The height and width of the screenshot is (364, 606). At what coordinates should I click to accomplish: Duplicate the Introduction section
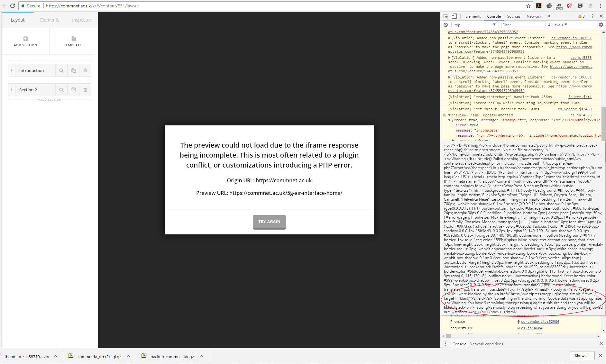[x=73, y=71]
